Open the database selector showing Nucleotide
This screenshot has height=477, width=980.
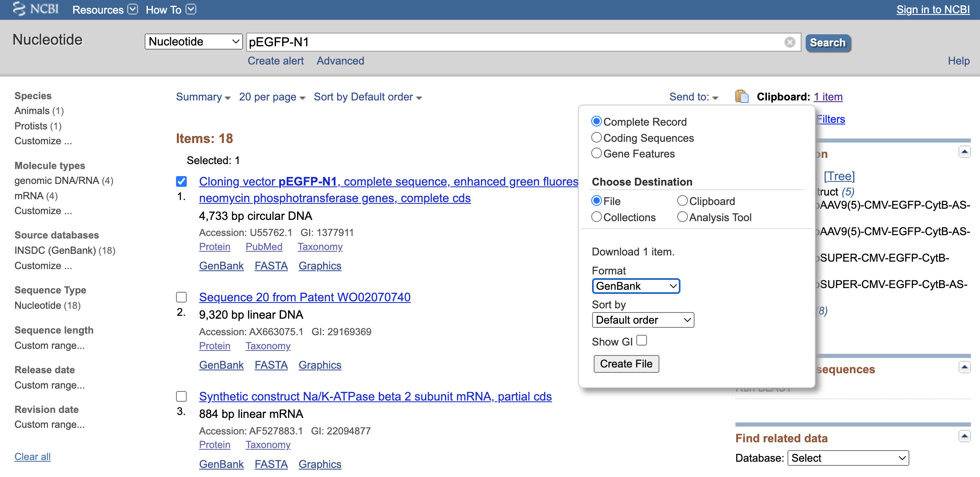point(193,41)
